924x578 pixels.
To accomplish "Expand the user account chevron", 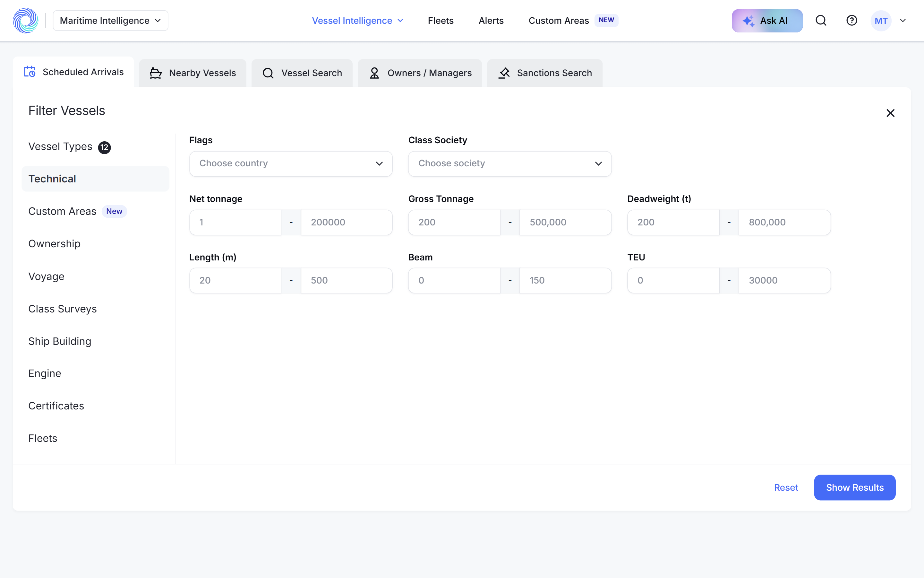I will (903, 21).
